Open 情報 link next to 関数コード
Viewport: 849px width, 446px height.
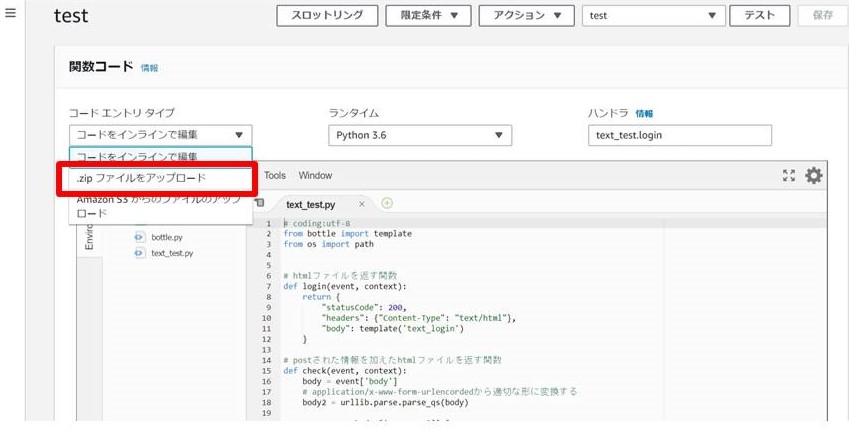[x=149, y=68]
